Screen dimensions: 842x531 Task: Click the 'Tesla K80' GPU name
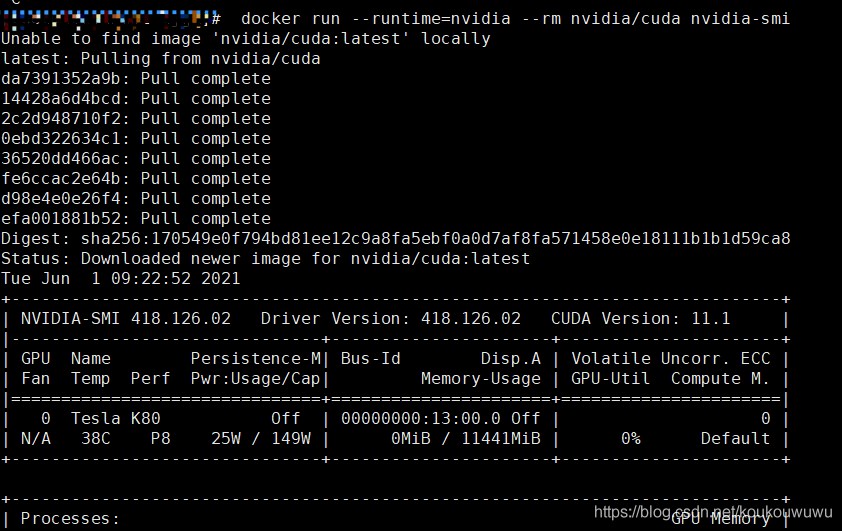115,418
